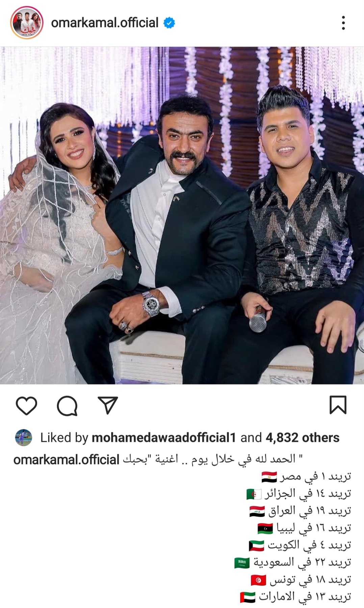Image resolution: width=364 pixels, height=608 pixels.
Task: Open omarkamal.official username in header
Action: (105, 23)
